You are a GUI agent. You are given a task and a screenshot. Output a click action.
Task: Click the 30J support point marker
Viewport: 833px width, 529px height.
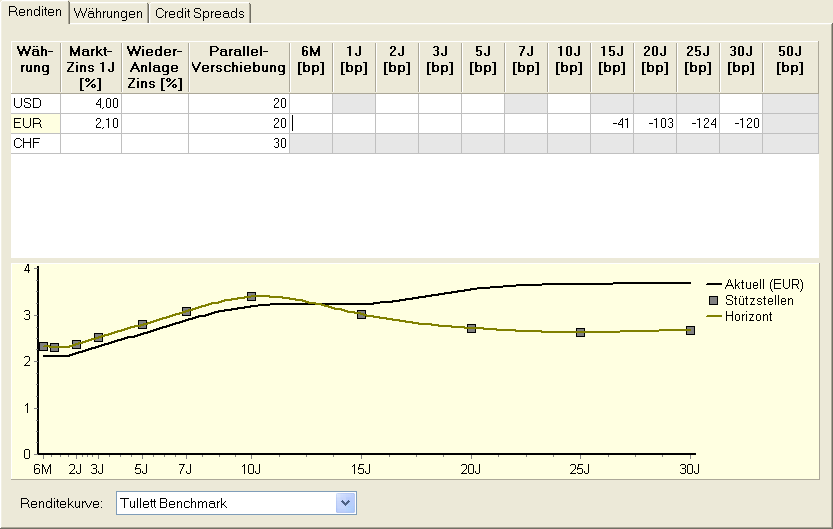point(690,330)
